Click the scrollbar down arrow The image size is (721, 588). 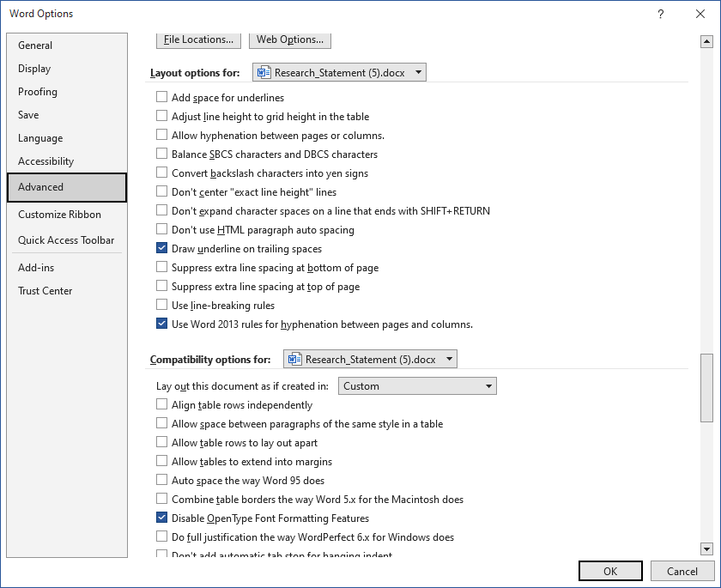coord(706,549)
